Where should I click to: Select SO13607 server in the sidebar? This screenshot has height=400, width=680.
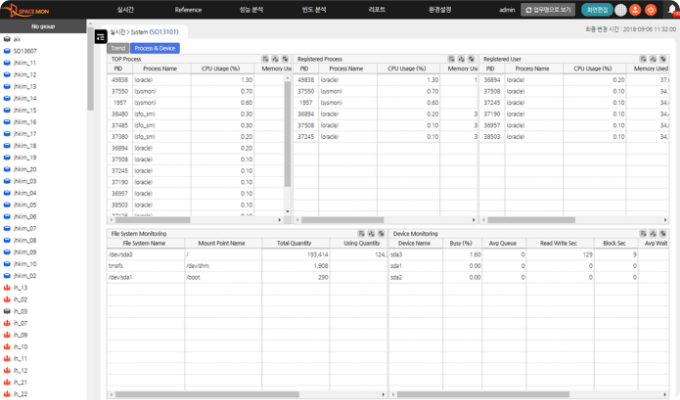(x=25, y=50)
